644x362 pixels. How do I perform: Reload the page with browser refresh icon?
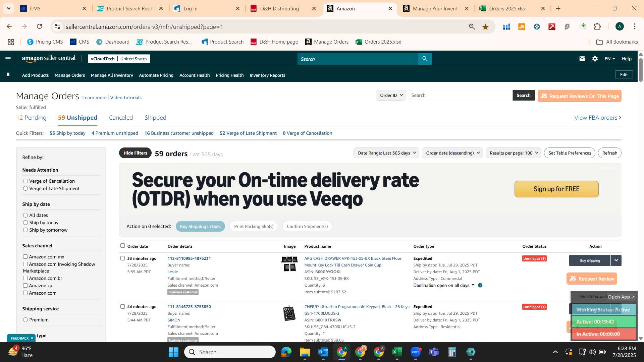[x=39, y=26]
